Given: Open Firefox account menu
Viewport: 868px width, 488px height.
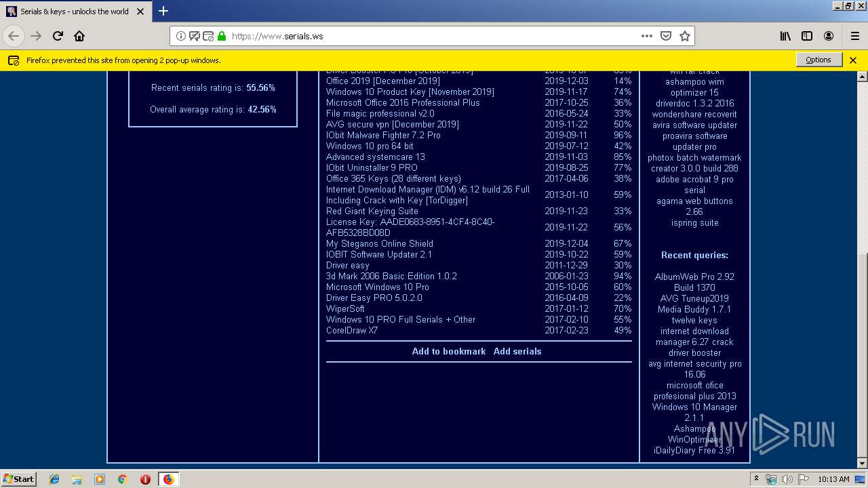Looking at the screenshot, I should 829,36.
